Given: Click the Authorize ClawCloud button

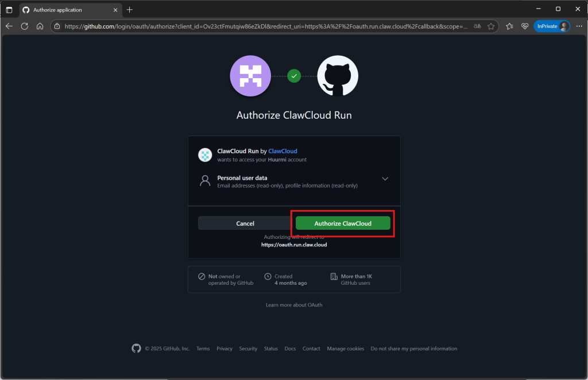Looking at the screenshot, I should pyautogui.click(x=343, y=223).
